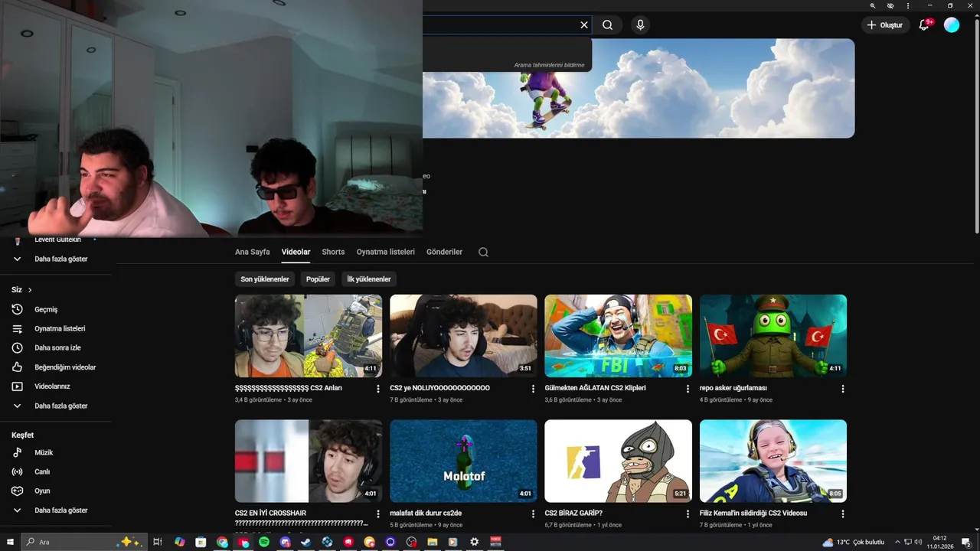980x551 pixels.
Task: Launch Spotify from the taskbar
Action: (264, 542)
